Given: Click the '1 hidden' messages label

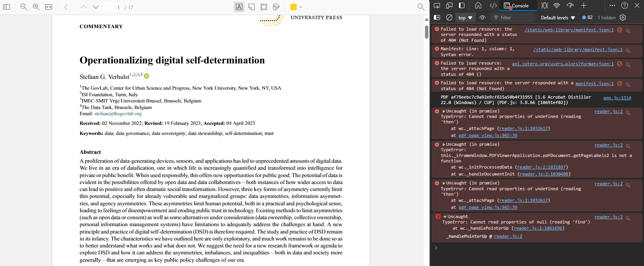Looking at the screenshot, I should click(607, 17).
